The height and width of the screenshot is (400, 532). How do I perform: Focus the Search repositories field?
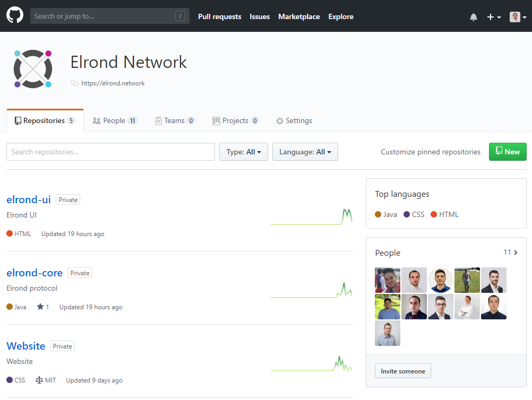pyautogui.click(x=110, y=152)
